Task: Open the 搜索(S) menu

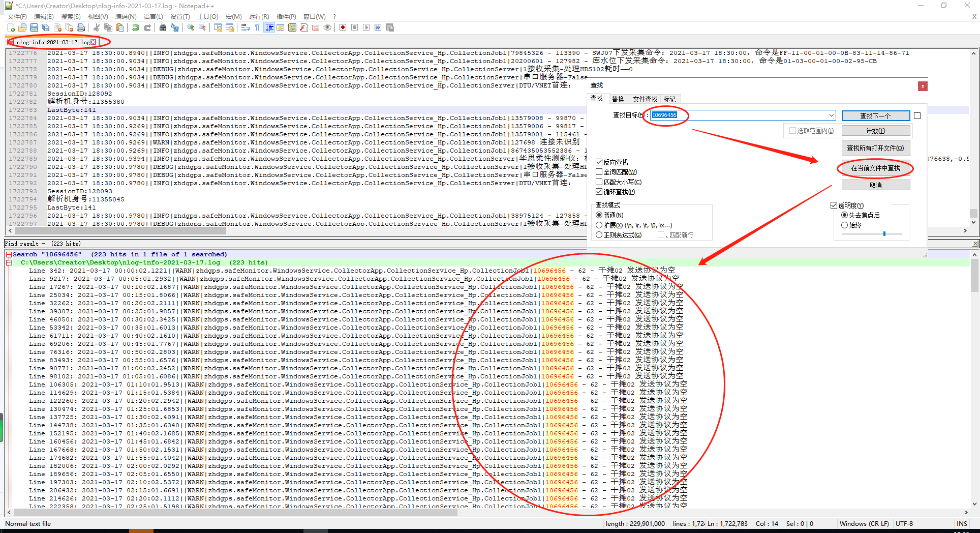Action: pos(71,17)
